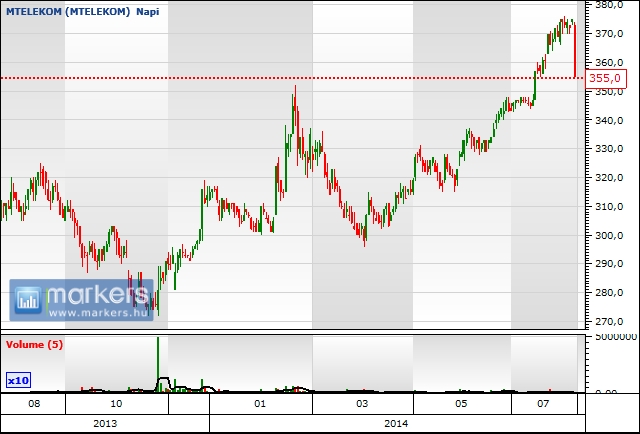The height and width of the screenshot is (434, 640).
Task: Click the 2013 year label
Action: pos(105,423)
